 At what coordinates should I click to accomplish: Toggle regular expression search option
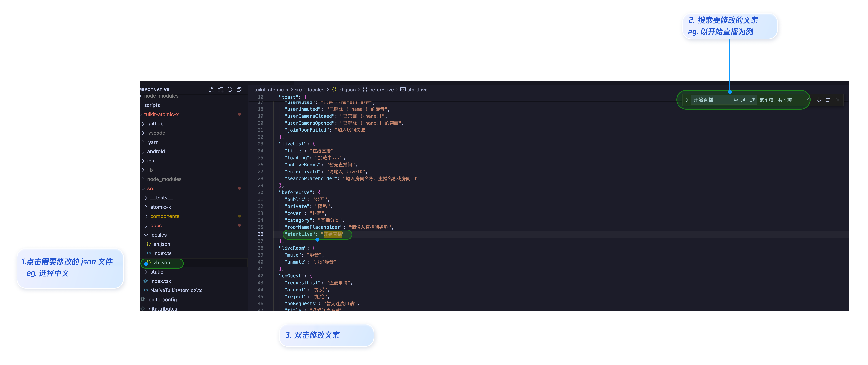[x=753, y=100]
